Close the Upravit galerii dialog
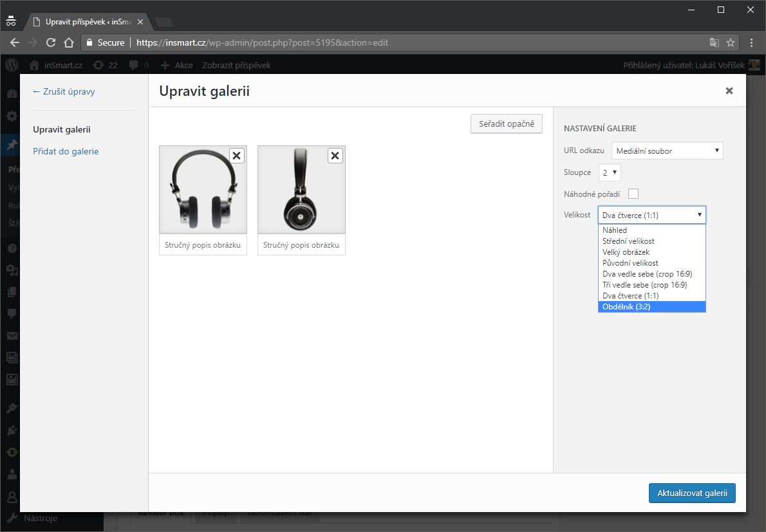This screenshot has width=766, height=532. click(x=729, y=91)
